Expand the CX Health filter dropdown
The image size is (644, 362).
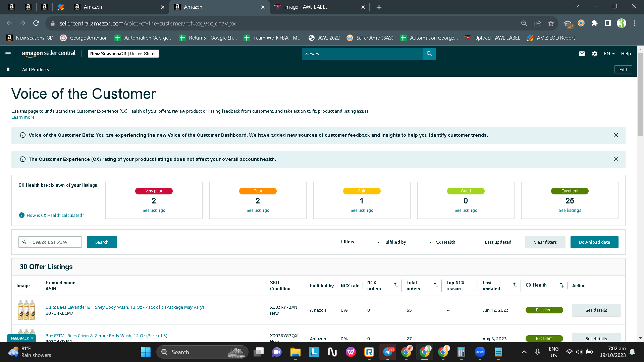[x=442, y=242]
